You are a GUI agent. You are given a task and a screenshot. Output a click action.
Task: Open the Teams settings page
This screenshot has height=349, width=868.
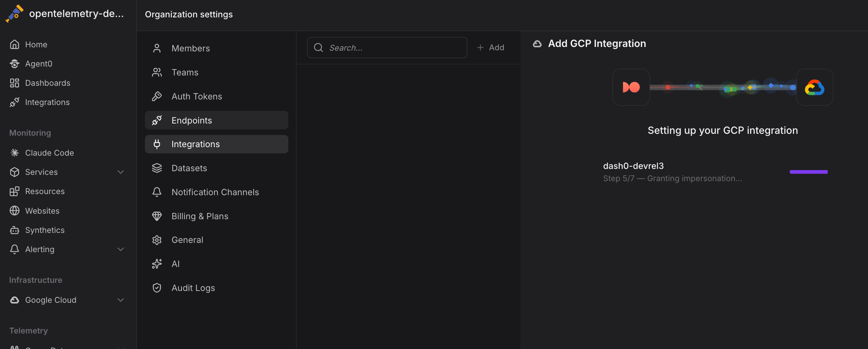coord(217,72)
